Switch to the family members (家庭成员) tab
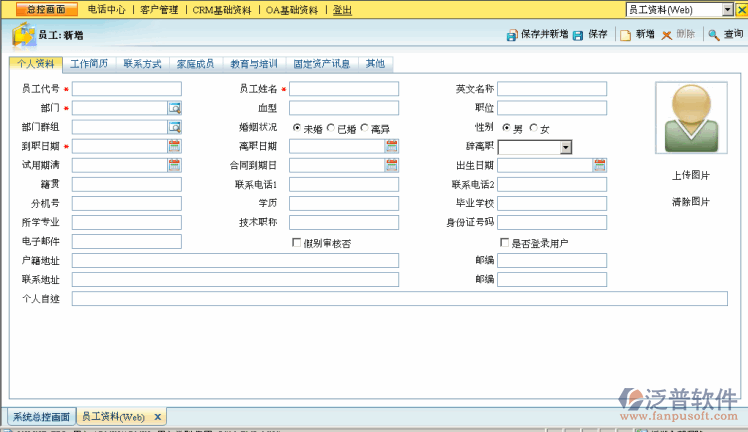 196,64
